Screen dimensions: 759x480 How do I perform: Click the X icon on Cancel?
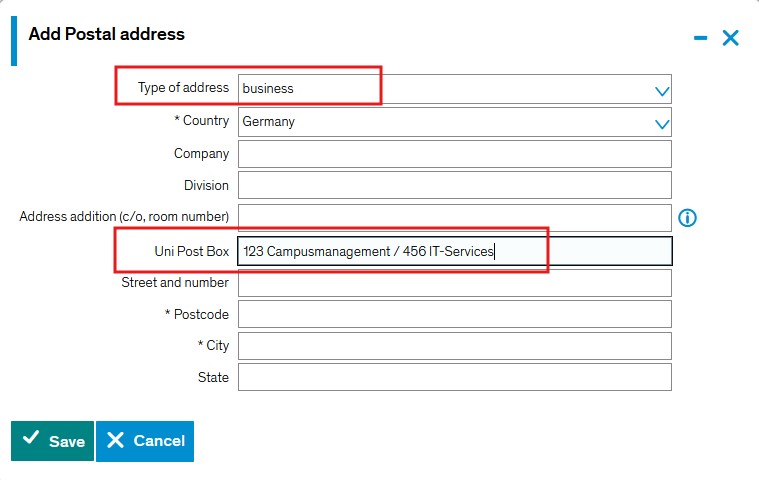[116, 440]
